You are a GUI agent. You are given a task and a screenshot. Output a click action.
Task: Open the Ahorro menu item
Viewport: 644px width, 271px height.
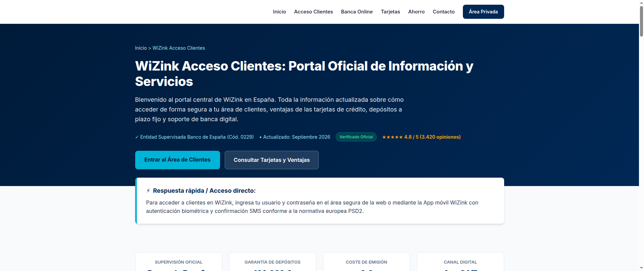[x=416, y=12]
